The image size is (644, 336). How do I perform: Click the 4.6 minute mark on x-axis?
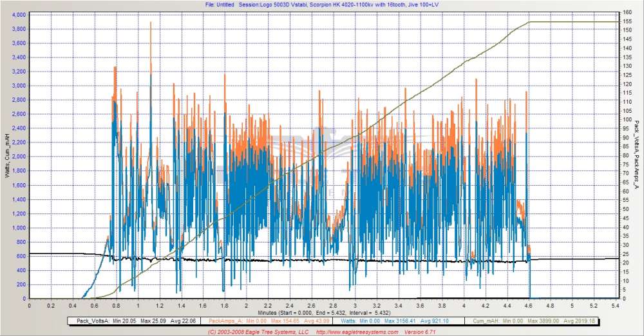[x=529, y=305]
